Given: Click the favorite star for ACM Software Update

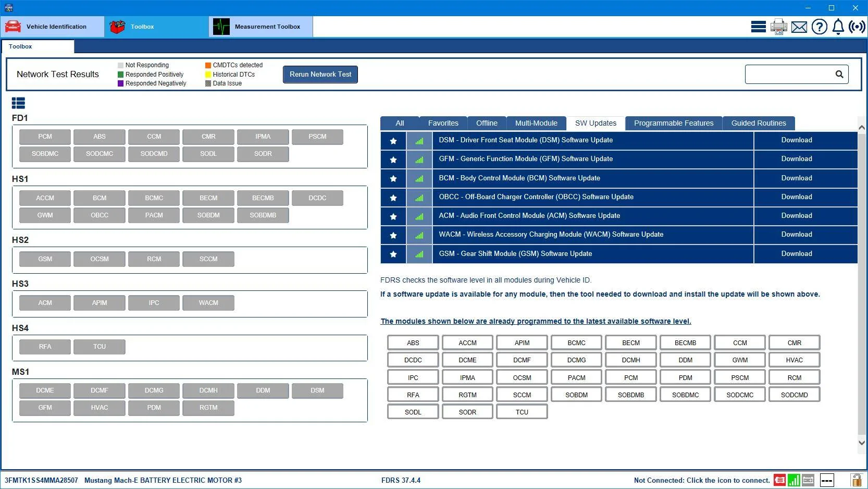Looking at the screenshot, I should click(393, 216).
